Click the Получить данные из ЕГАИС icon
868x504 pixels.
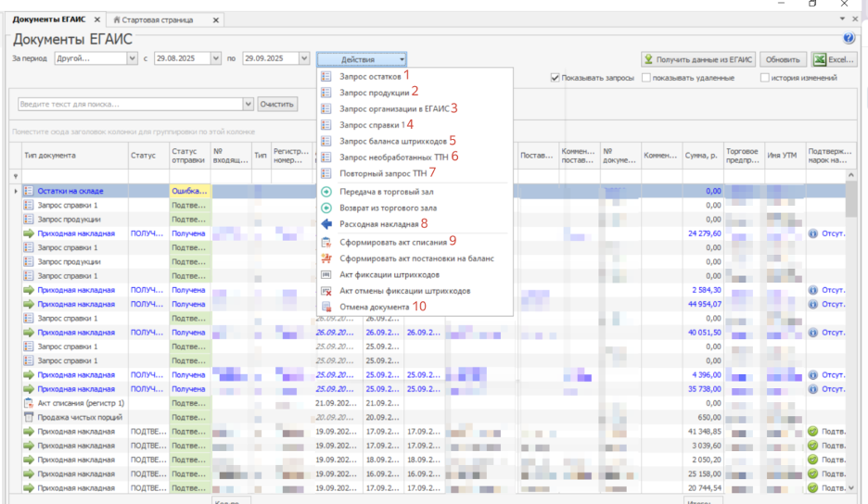[648, 59]
